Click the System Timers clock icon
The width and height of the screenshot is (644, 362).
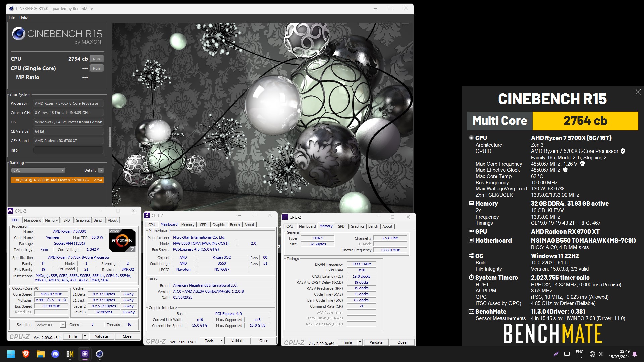(471, 277)
